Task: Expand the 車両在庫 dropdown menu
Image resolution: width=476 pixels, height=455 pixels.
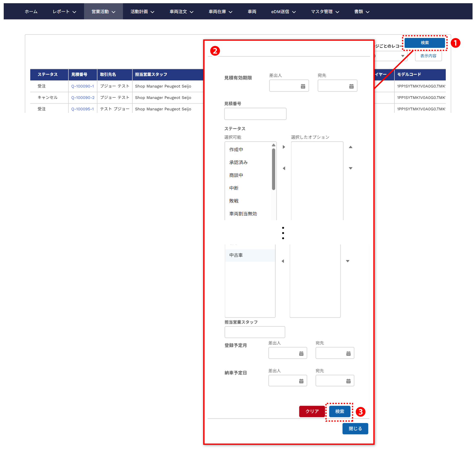Action: coord(220,12)
